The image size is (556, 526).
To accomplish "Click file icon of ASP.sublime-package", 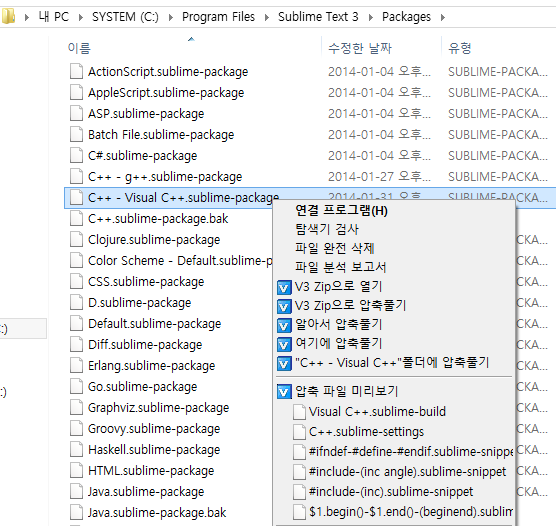I will pos(76,113).
